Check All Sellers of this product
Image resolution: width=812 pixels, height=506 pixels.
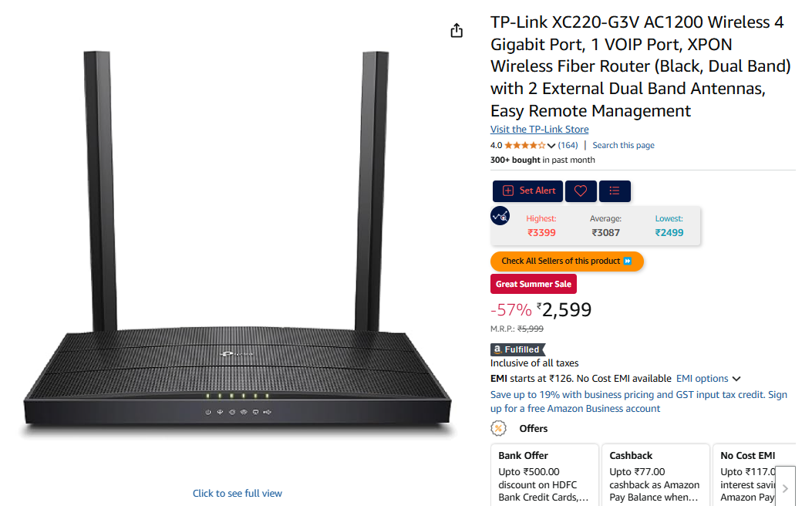567,261
